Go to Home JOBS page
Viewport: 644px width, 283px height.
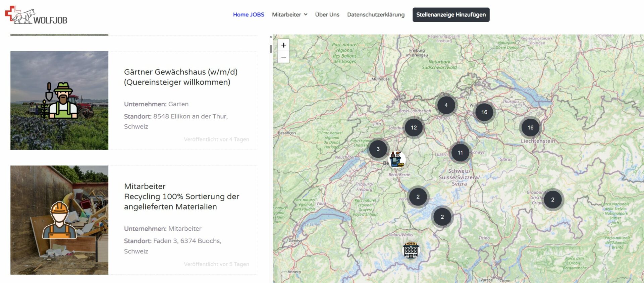(249, 15)
